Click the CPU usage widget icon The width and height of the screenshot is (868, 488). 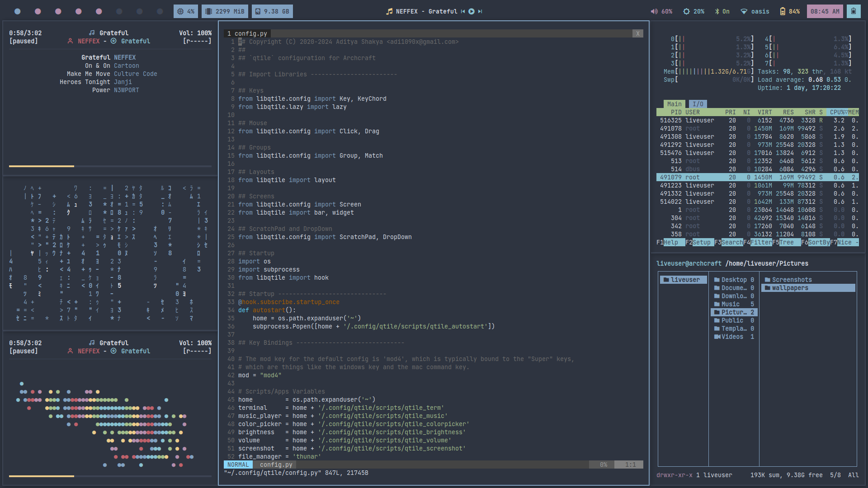pyautogui.click(x=180, y=11)
